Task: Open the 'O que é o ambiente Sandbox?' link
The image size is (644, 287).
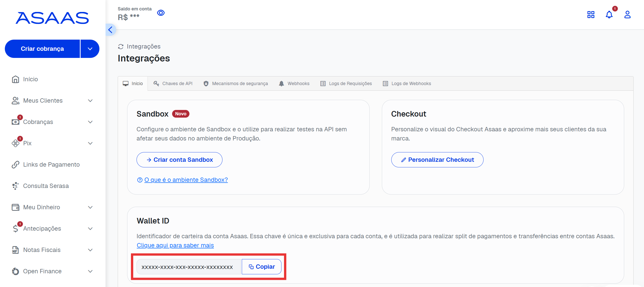Action: (186, 180)
